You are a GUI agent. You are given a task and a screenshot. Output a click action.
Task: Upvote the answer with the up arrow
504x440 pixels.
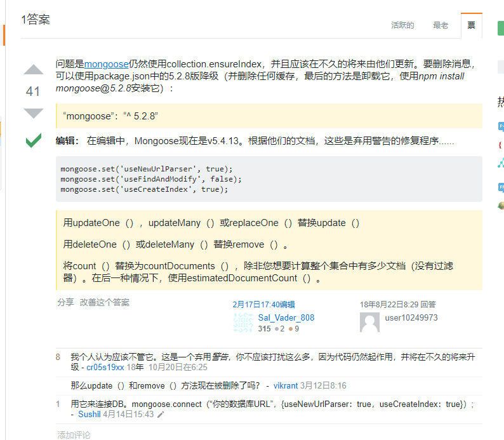click(34, 69)
